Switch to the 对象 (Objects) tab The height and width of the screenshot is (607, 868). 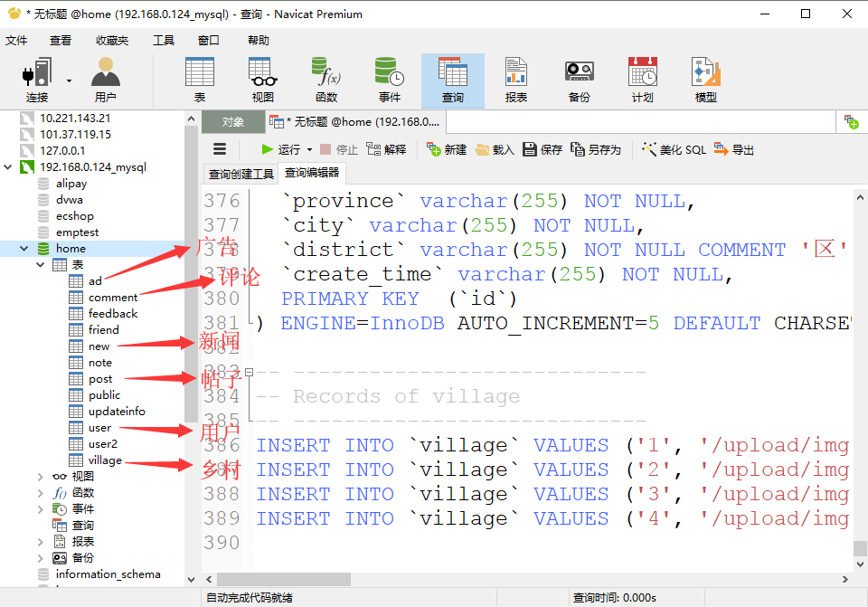[x=233, y=122]
